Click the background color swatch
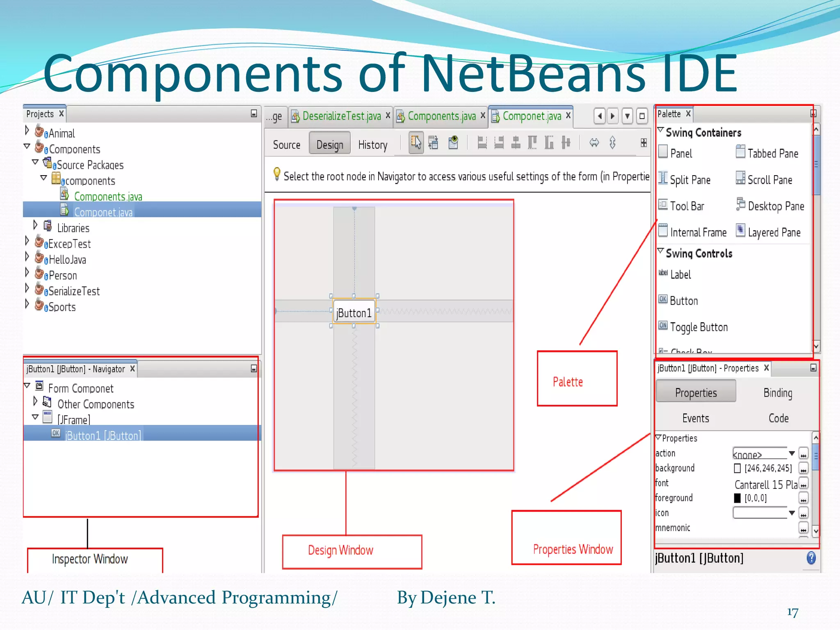 737,468
